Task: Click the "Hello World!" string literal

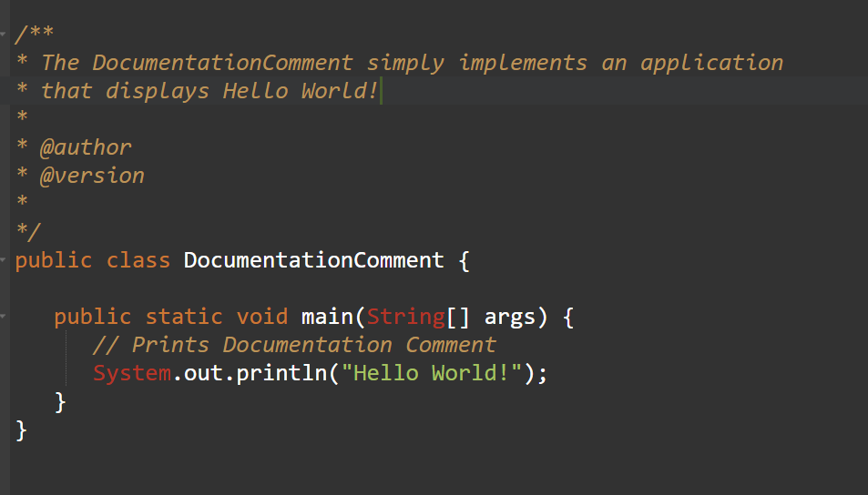Action: click(x=432, y=373)
